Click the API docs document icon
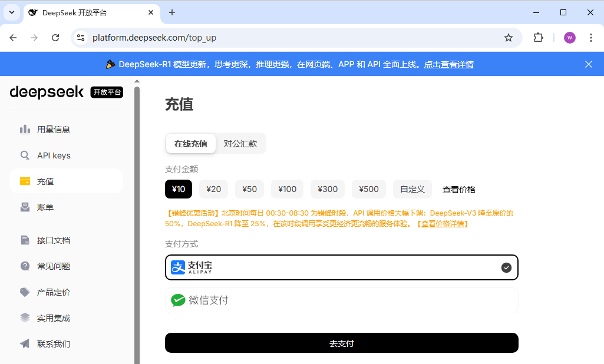Screen dimensions: 604x364 pyautogui.click(x=25, y=240)
